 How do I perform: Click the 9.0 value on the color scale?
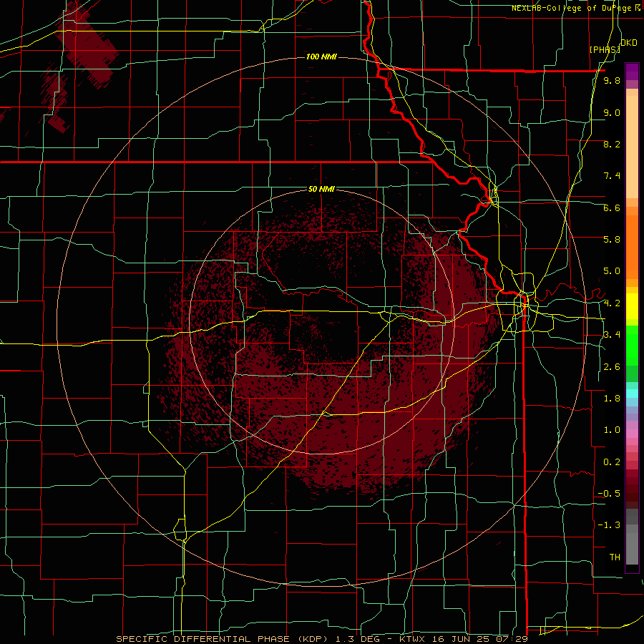coord(612,112)
